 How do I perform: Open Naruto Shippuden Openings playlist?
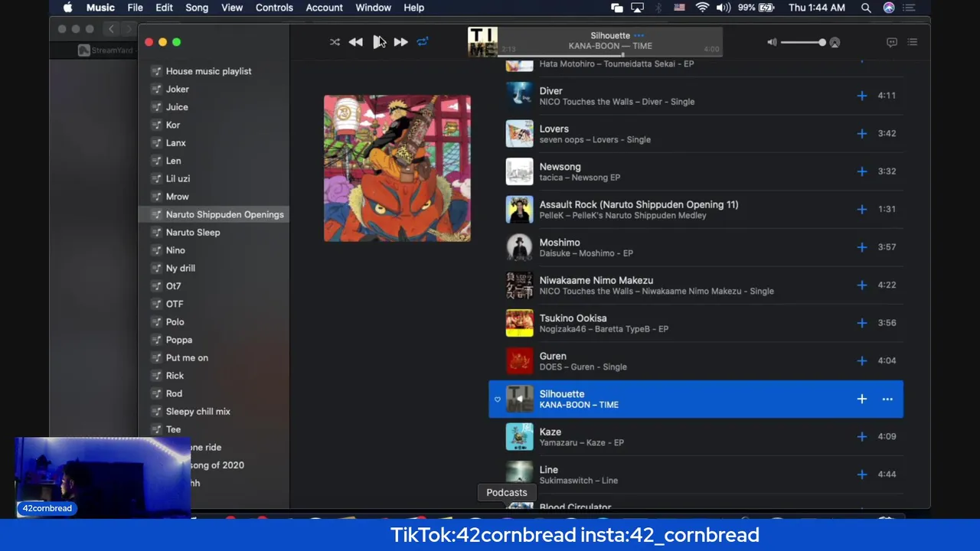click(214, 214)
